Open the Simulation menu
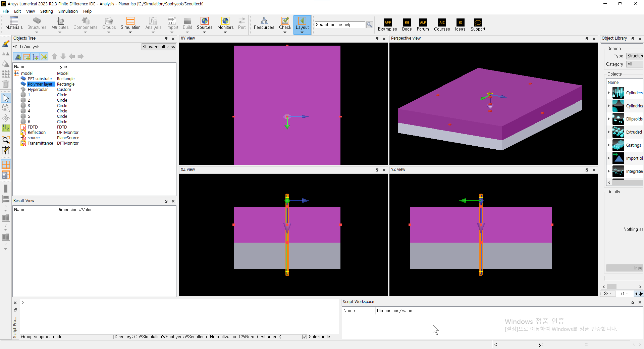Screen dimensions: 644x349 [x=68, y=11]
